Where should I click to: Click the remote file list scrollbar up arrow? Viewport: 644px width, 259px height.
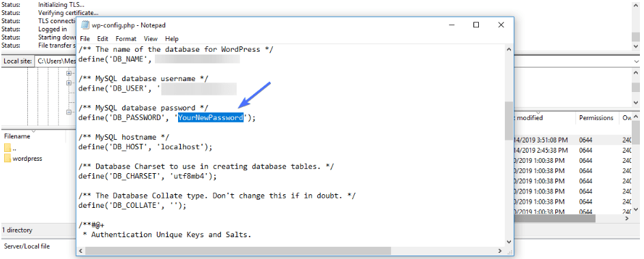[x=636, y=117]
